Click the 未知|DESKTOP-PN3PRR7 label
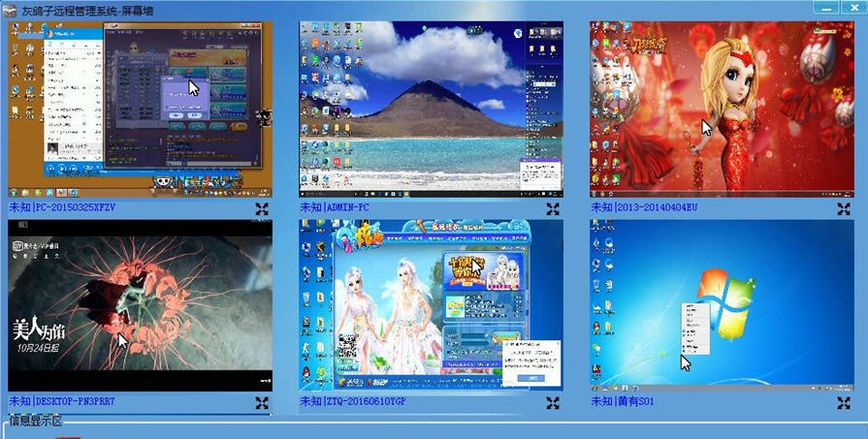Image resolution: width=868 pixels, height=439 pixels. coord(62,401)
